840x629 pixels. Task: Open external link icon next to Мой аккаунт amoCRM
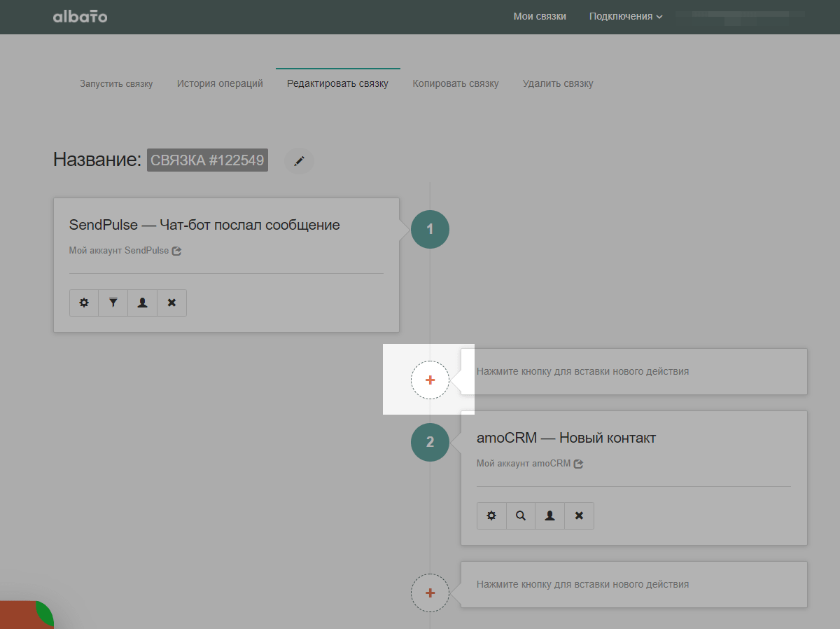click(579, 464)
